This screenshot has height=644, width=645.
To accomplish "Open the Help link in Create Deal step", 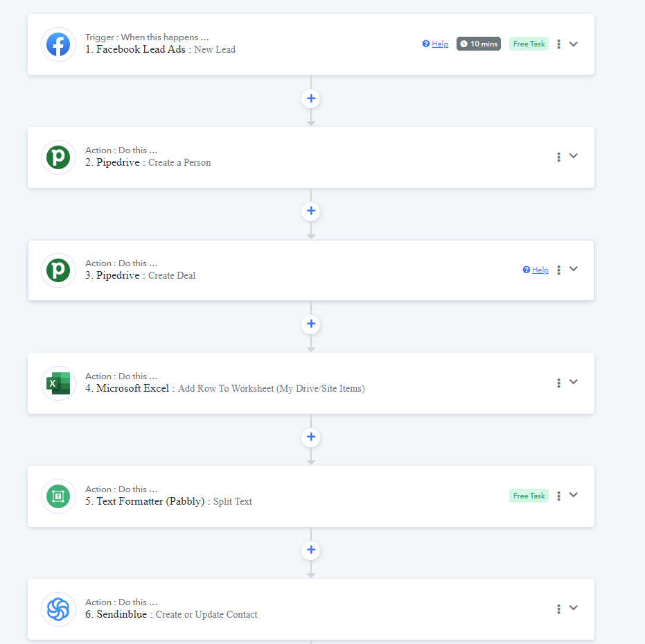I will [536, 270].
